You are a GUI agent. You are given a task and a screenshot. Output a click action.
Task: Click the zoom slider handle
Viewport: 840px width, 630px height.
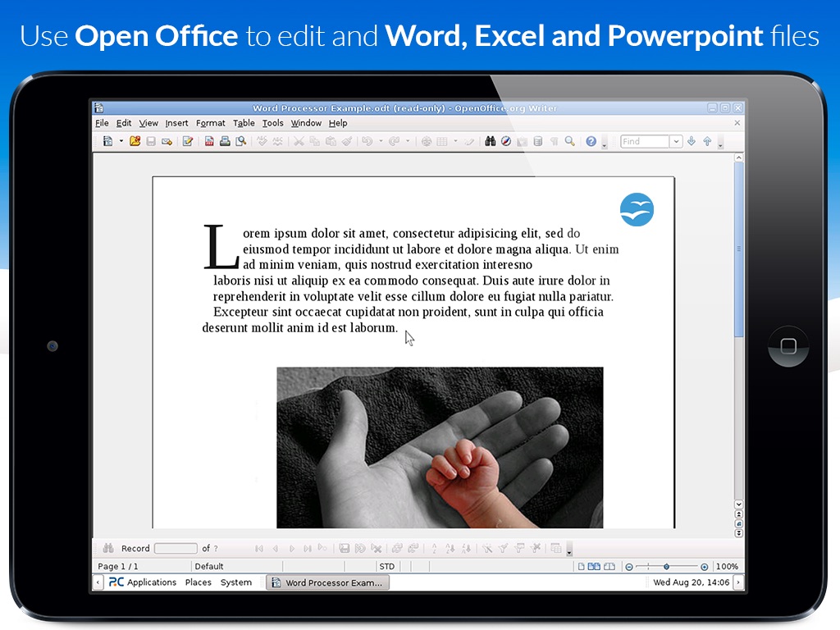click(666, 566)
